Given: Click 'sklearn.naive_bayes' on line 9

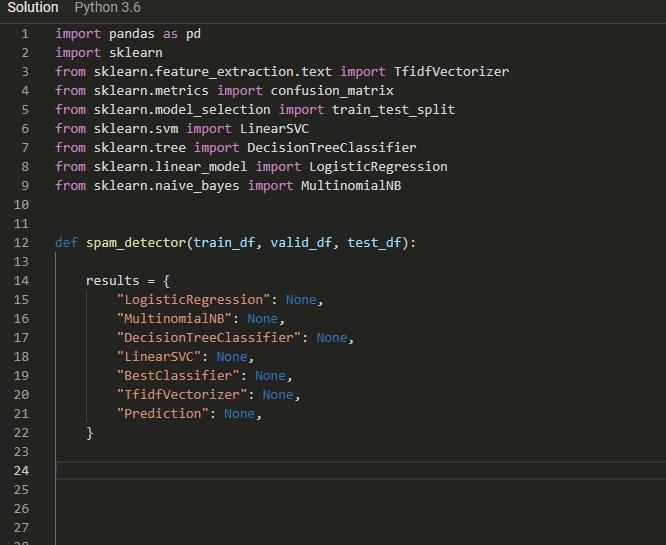Looking at the screenshot, I should [166, 185].
